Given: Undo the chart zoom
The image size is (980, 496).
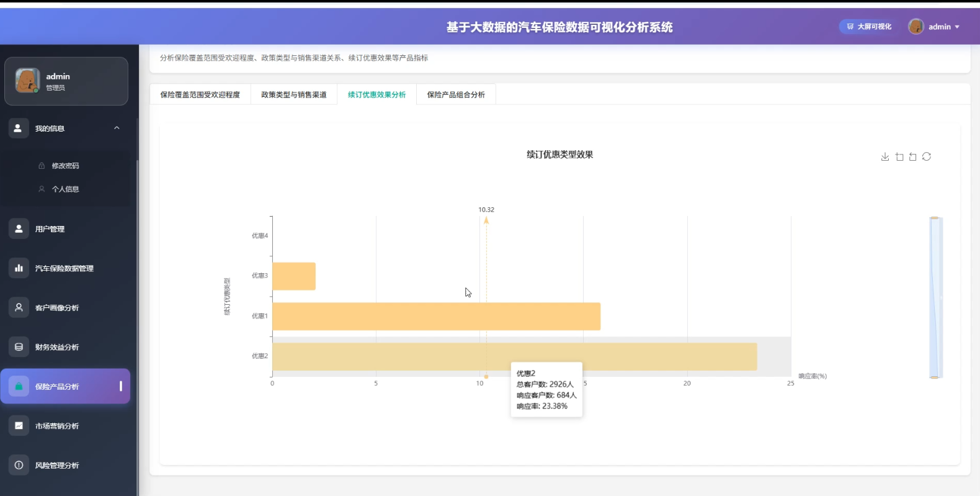Looking at the screenshot, I should coord(913,156).
